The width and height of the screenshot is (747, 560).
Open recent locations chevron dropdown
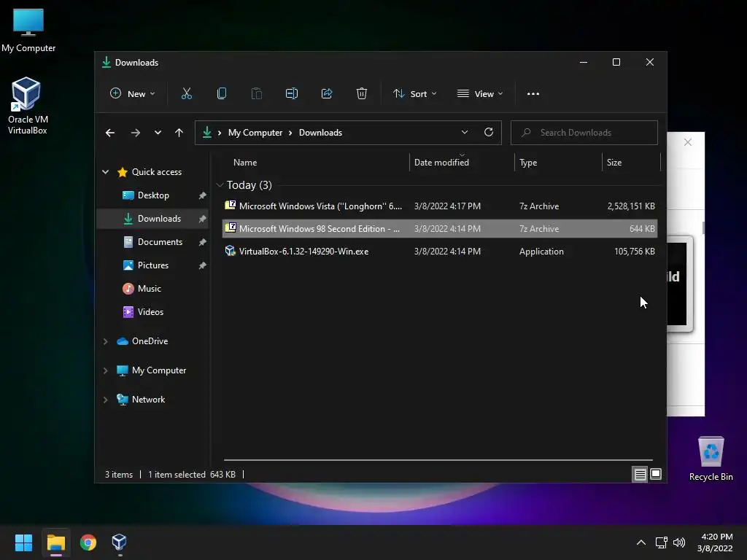tap(158, 133)
